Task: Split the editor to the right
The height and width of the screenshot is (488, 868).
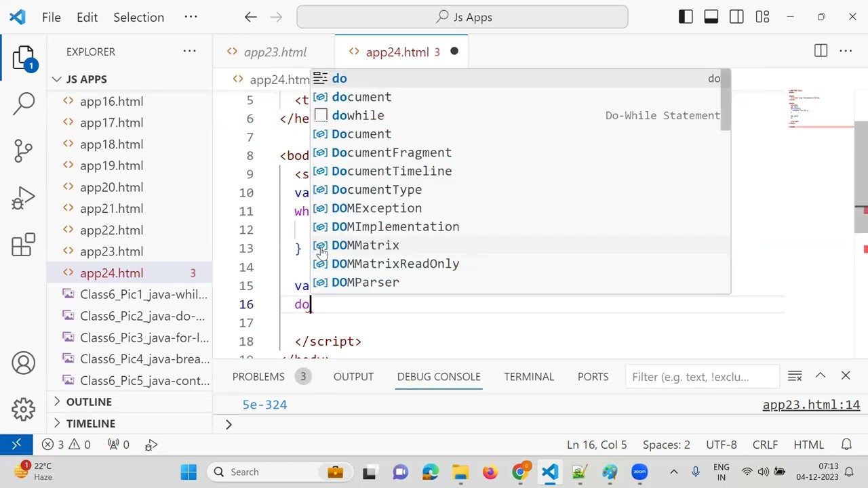Action: click(x=821, y=51)
